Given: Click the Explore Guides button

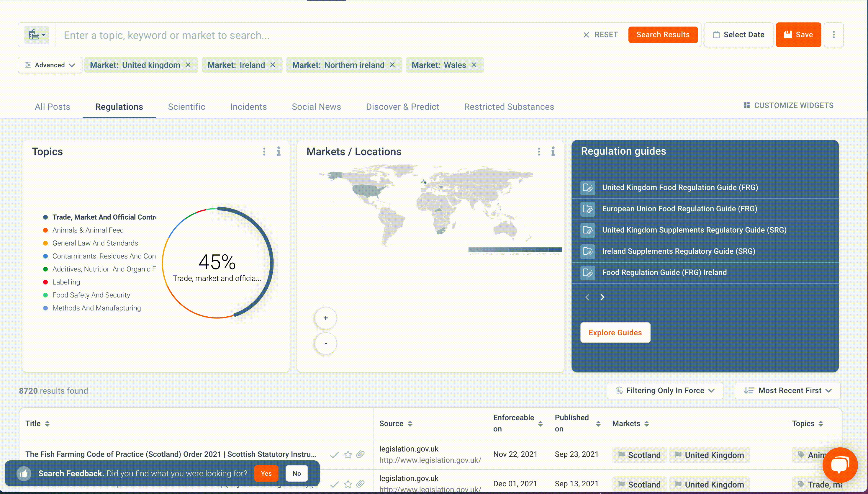Looking at the screenshot, I should coord(615,333).
